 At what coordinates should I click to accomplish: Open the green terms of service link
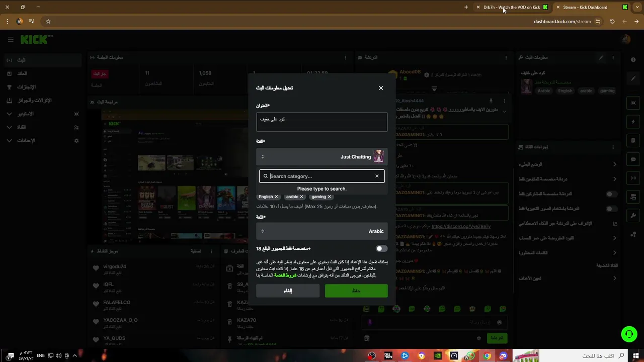285,275
